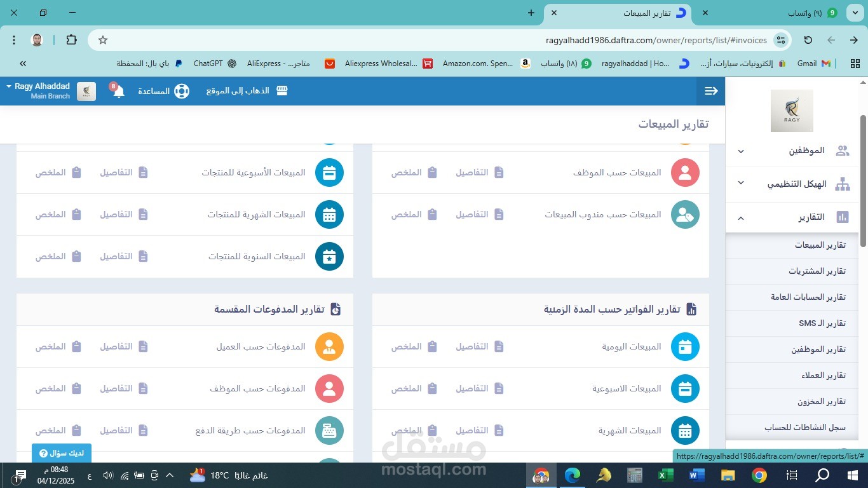Reload the page in Chrome
Image resolution: width=868 pixels, height=488 pixels.
click(808, 40)
